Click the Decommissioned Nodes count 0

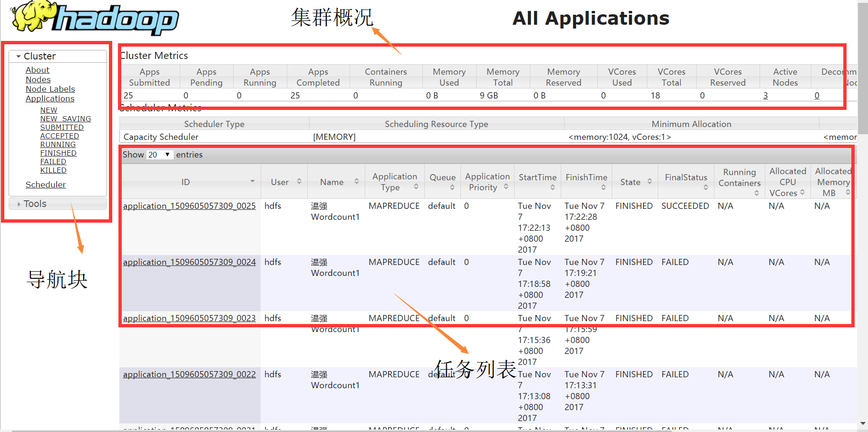(x=817, y=96)
